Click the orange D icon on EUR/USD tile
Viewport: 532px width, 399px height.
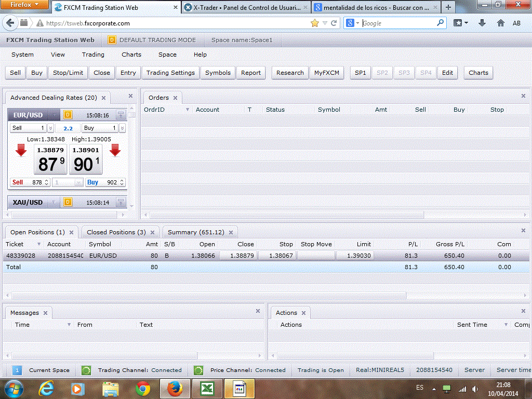[68, 115]
